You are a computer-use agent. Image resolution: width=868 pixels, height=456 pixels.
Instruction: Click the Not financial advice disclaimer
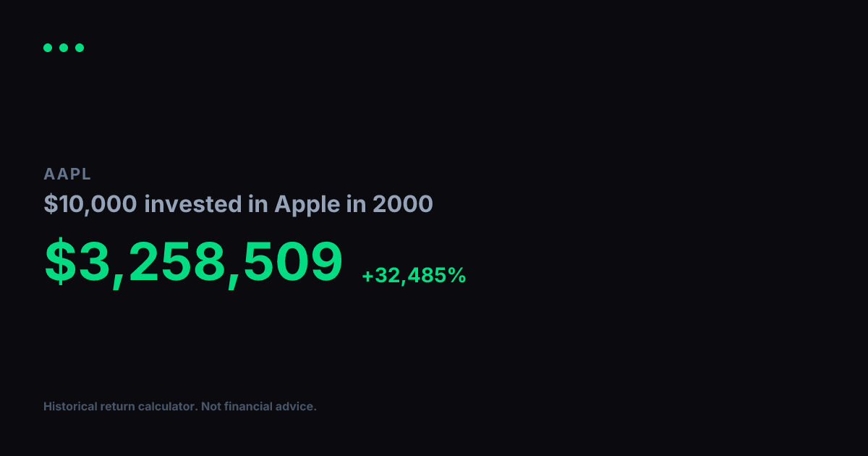point(259,407)
